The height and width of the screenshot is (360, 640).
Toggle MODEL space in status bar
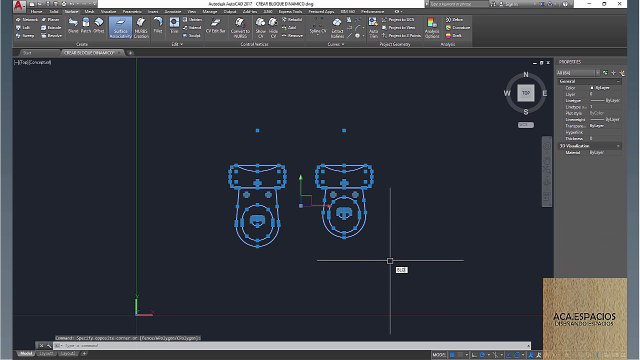click(439, 355)
